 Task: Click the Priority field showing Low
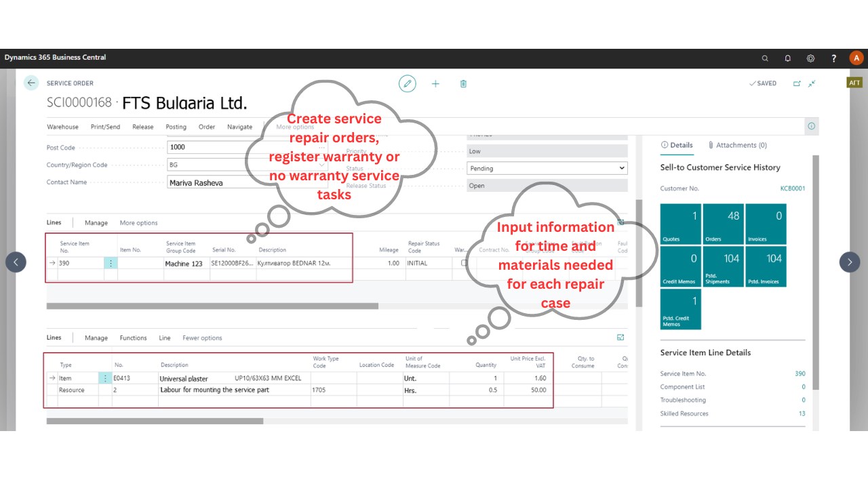pos(547,151)
